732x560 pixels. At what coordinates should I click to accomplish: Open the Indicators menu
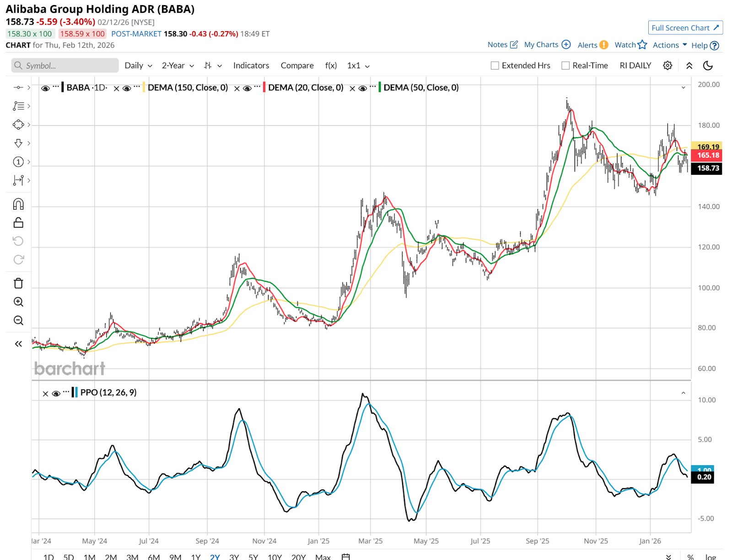click(x=251, y=65)
